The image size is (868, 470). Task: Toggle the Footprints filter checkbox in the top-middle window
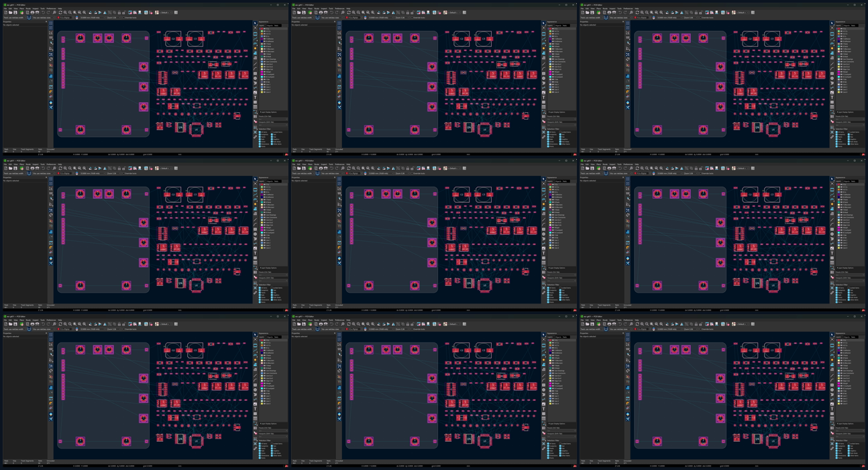pos(548,134)
